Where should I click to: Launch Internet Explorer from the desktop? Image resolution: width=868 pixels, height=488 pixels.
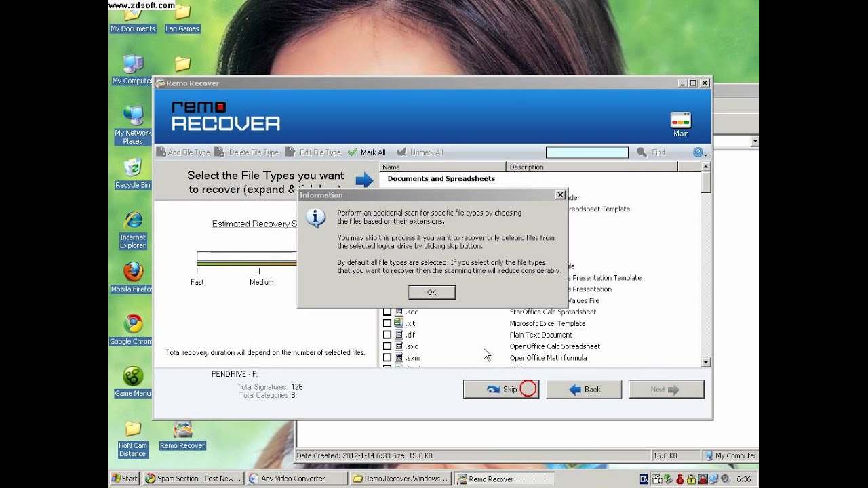point(133,230)
